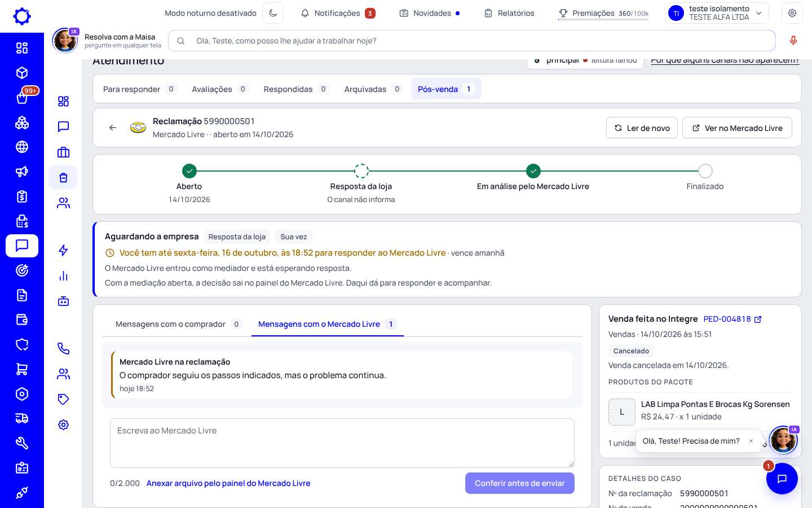The image size is (812, 508).
Task: Open order link PED-004818
Action: 732,319
